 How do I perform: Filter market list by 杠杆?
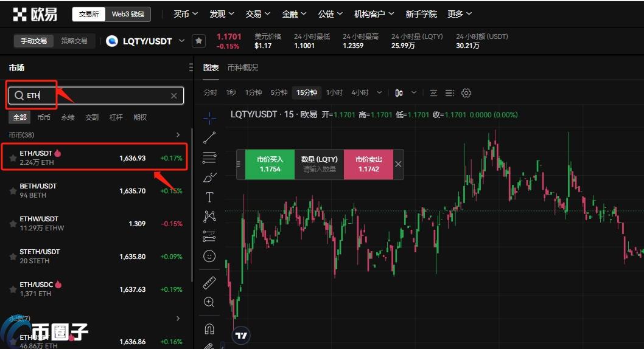pyautogui.click(x=116, y=117)
